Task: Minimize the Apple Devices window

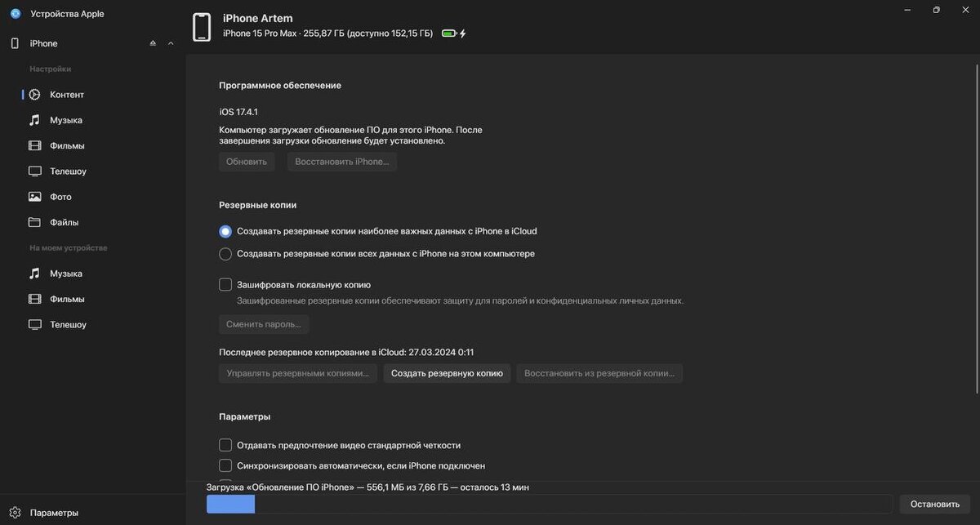Action: click(908, 10)
